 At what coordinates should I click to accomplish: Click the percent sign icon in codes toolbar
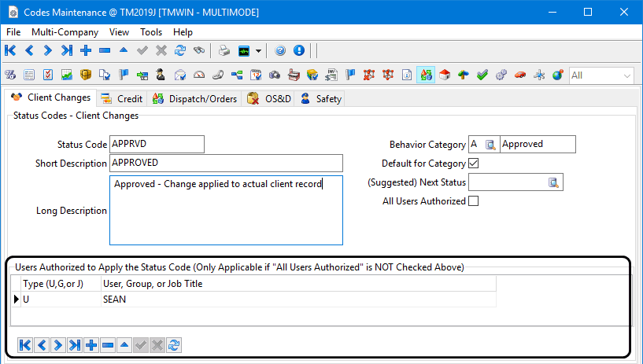click(10, 75)
